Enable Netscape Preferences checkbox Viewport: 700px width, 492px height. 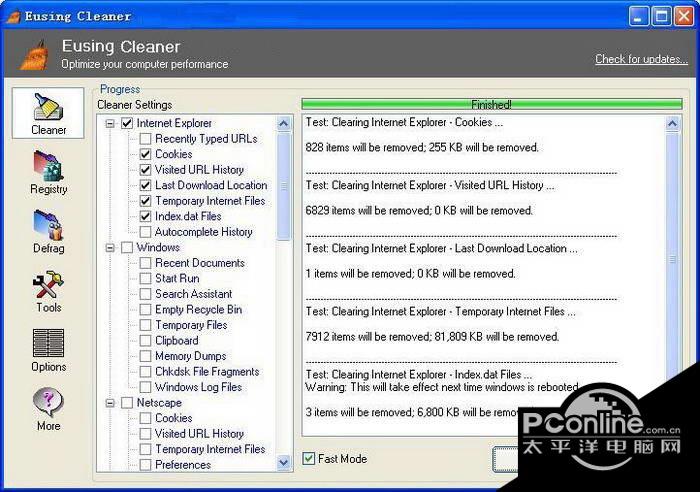pos(146,465)
